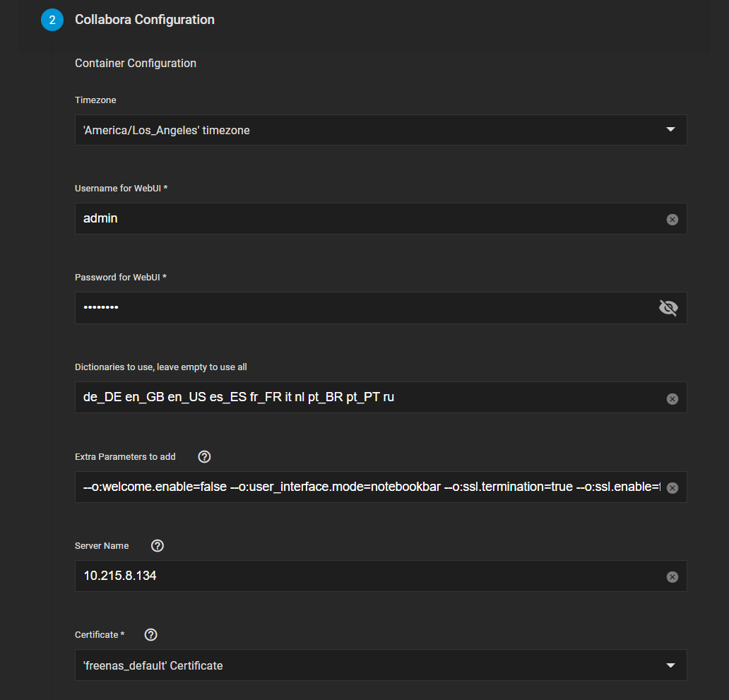Toggle password visibility eye icon
Viewport: 729px width, 700px height.
[668, 308]
